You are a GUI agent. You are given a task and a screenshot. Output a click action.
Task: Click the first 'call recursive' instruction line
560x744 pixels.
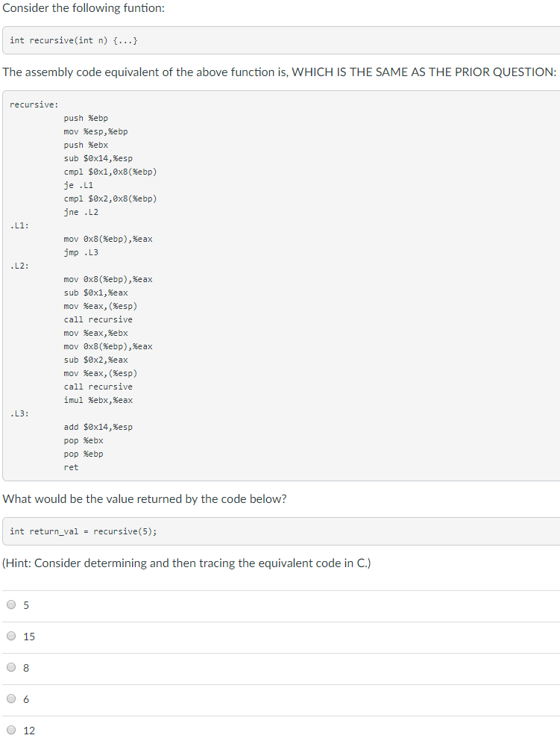[98, 319]
